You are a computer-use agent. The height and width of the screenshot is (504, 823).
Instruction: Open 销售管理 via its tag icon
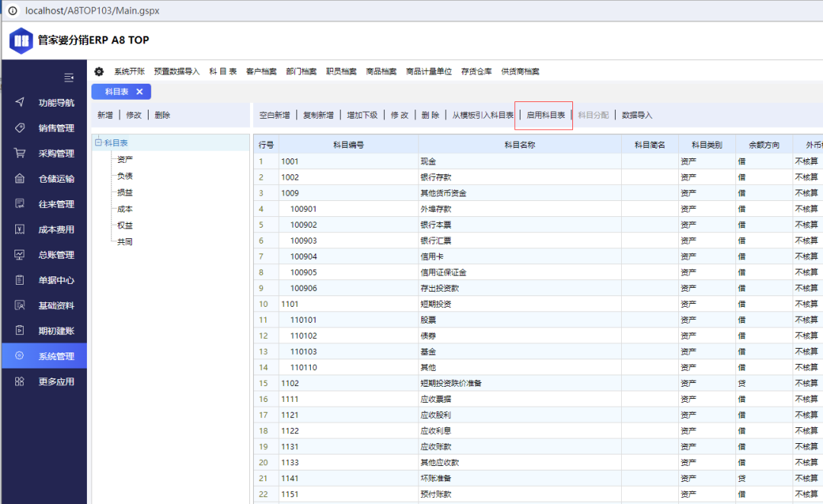(x=20, y=128)
